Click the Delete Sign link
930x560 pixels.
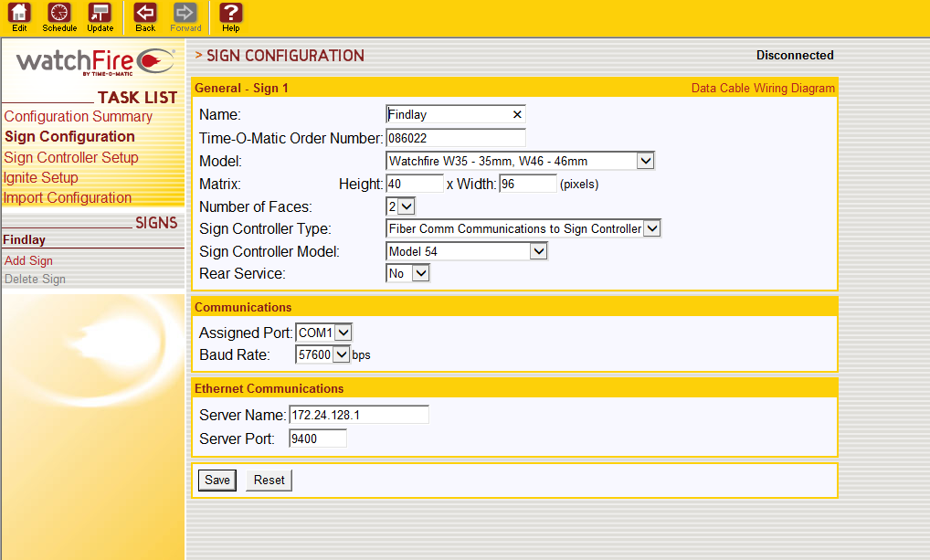click(35, 279)
